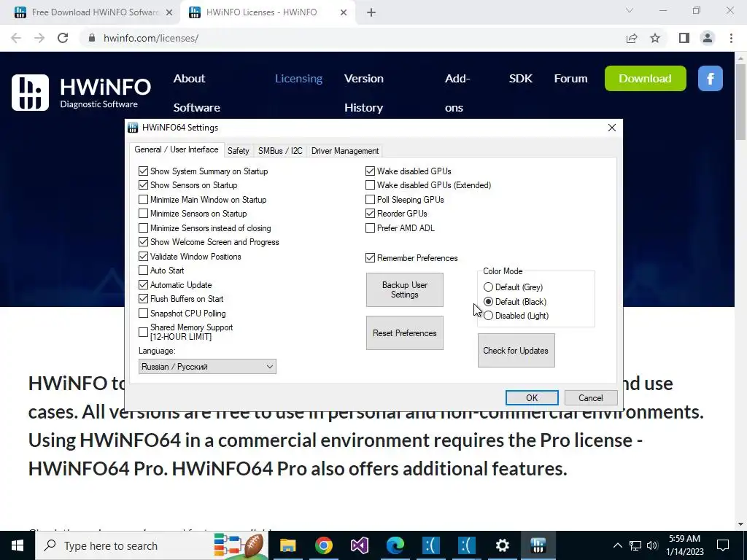747x560 pixels.
Task: Click the green Download website button
Action: pos(645,79)
